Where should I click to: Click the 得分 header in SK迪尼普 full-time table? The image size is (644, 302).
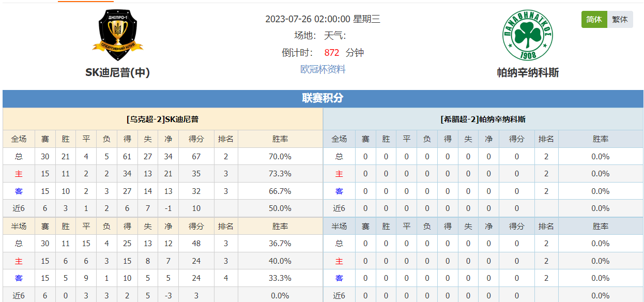pyautogui.click(x=196, y=139)
